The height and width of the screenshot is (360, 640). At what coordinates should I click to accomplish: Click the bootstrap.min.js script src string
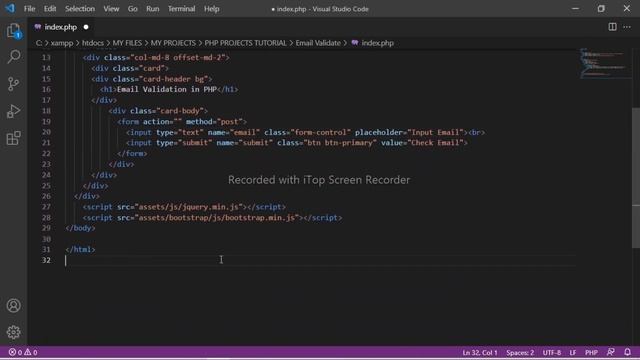[217, 218]
